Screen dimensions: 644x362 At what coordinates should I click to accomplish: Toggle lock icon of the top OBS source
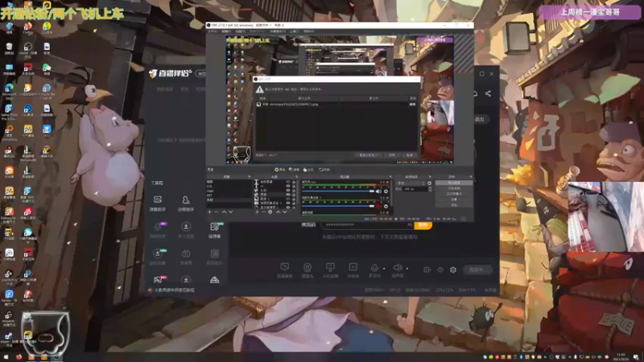pyautogui.click(x=294, y=182)
